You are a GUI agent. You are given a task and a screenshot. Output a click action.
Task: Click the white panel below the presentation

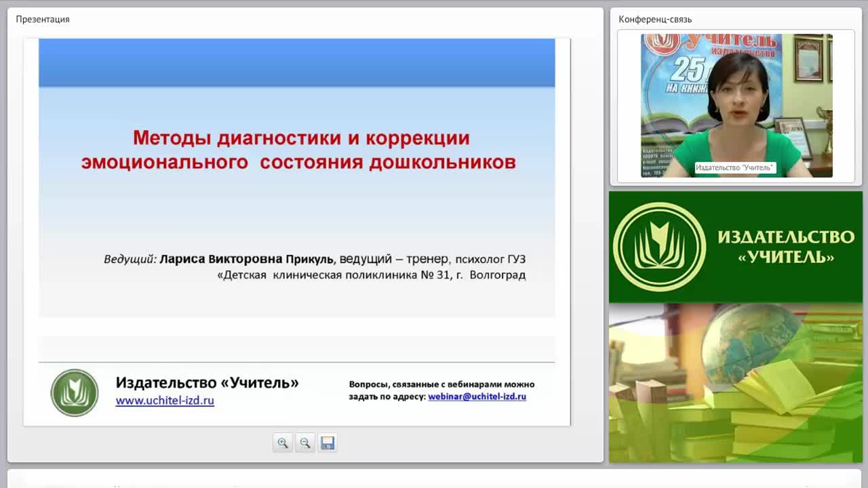click(434, 479)
